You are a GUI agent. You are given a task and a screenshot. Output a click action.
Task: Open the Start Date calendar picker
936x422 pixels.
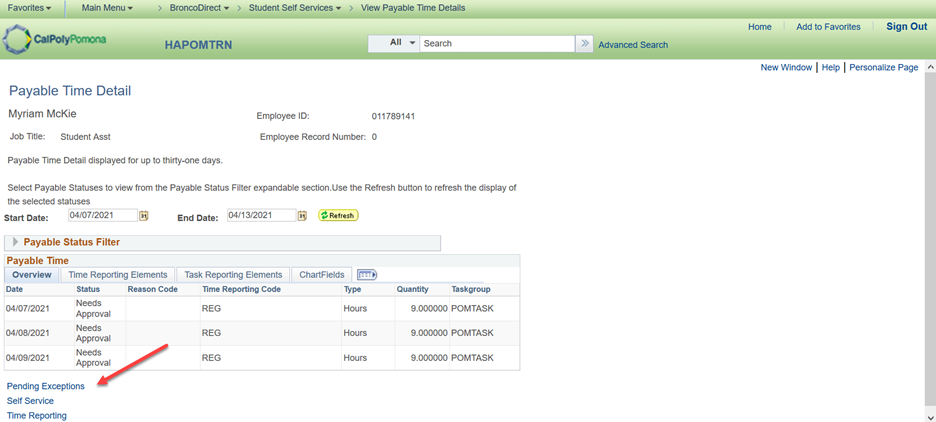(144, 216)
